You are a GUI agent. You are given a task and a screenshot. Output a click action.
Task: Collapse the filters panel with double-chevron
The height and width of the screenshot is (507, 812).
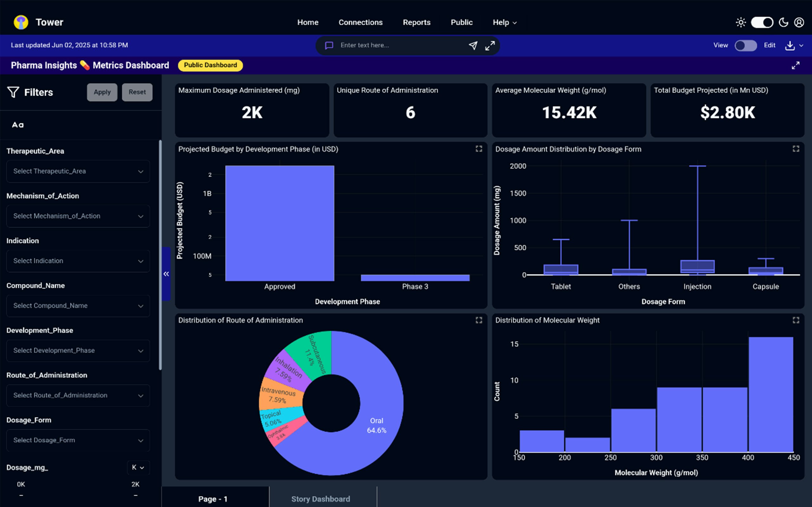tap(166, 274)
